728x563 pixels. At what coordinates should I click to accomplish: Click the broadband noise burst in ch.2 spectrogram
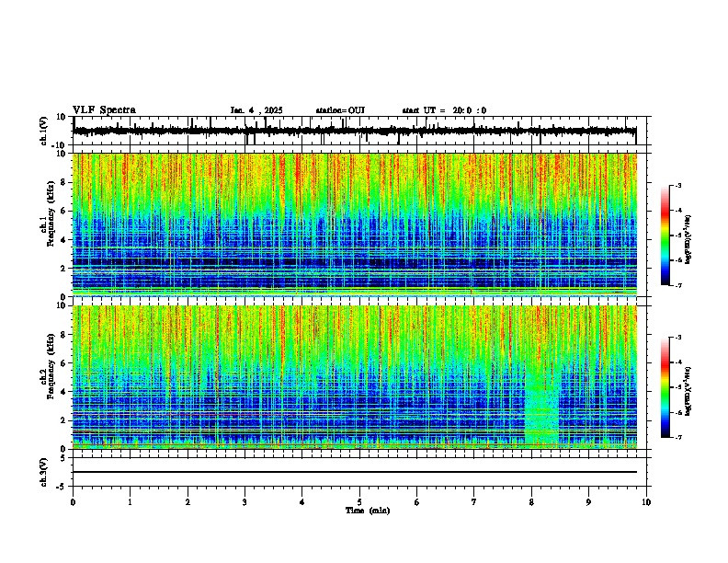point(541,404)
